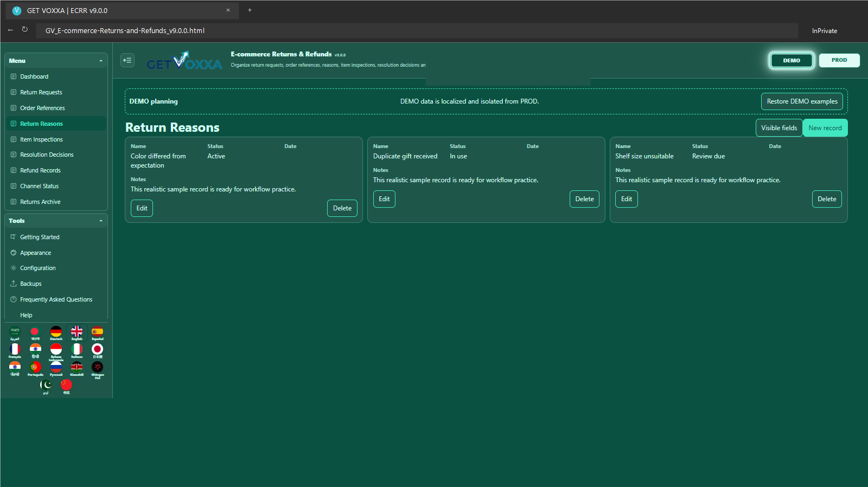Select the English language flag

pos(77,333)
